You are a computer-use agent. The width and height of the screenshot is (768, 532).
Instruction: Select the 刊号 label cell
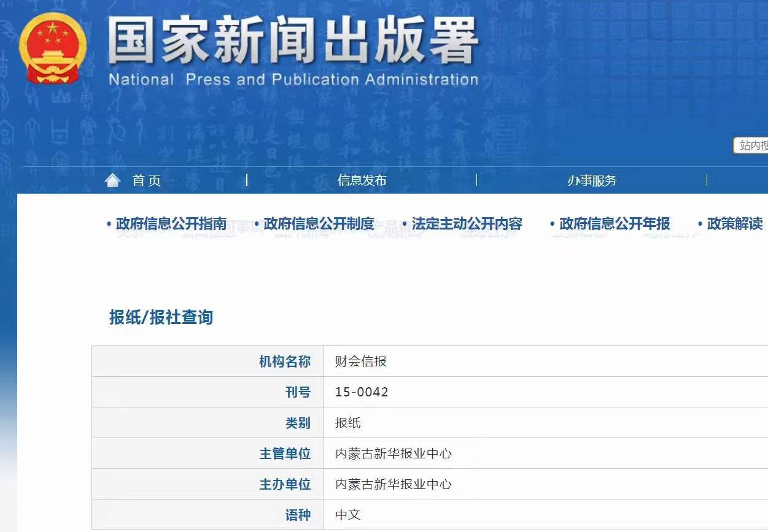click(208, 392)
